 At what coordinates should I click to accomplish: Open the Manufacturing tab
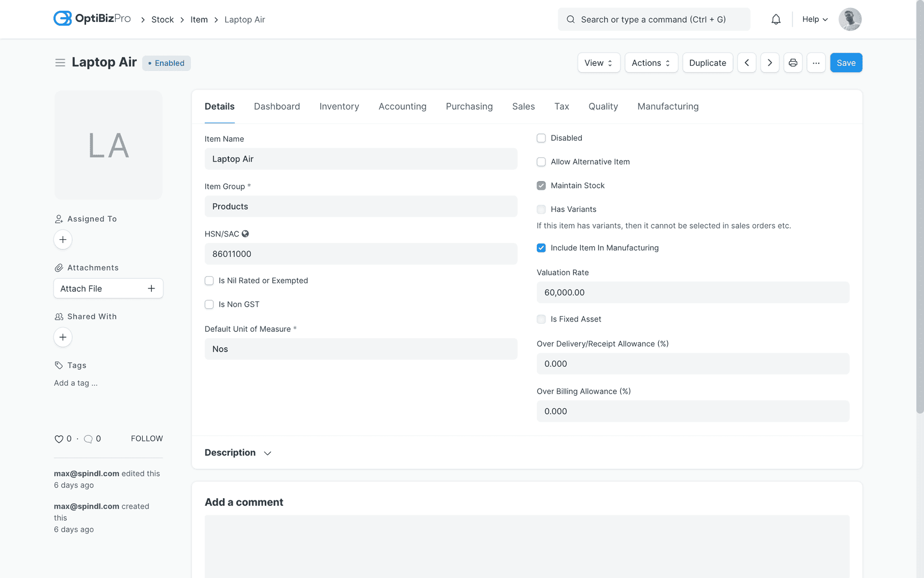[667, 107]
